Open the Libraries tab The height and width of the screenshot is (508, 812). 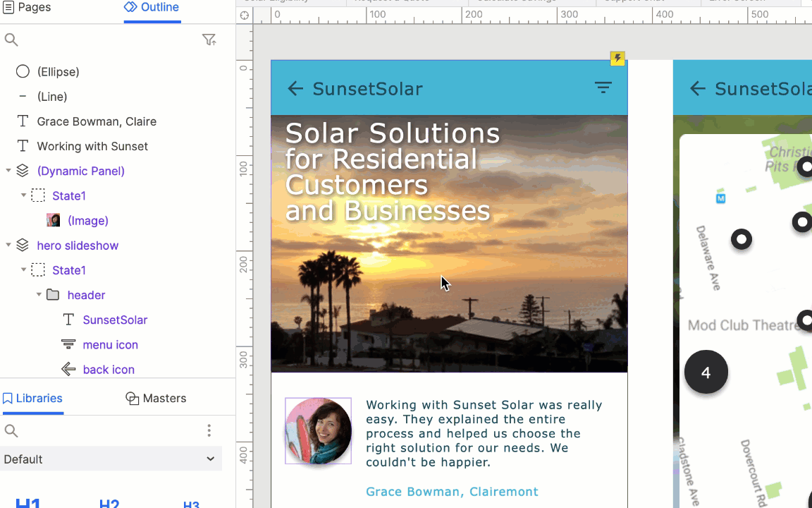[32, 399]
